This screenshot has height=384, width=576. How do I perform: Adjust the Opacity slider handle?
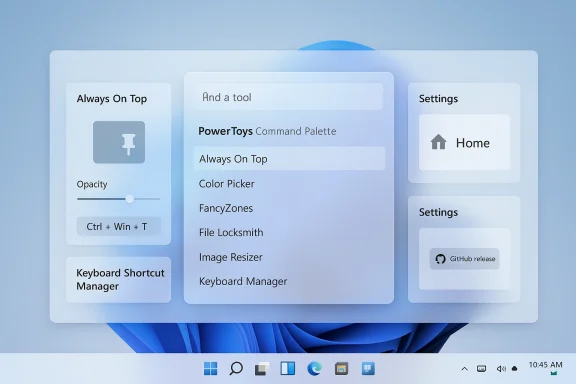pyautogui.click(x=129, y=199)
